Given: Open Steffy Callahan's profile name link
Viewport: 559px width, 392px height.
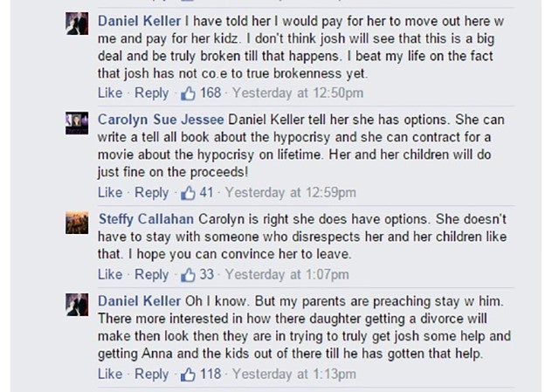Looking at the screenshot, I should 146,218.
